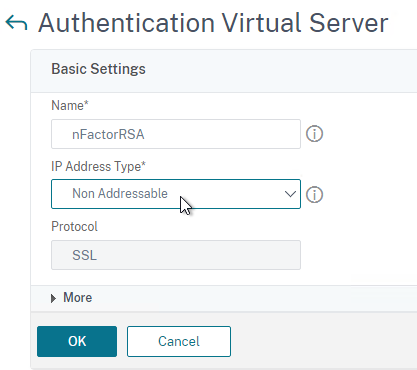This screenshot has width=417, height=370.
Task: Select the Non Addressable option text
Action: pyautogui.click(x=120, y=194)
